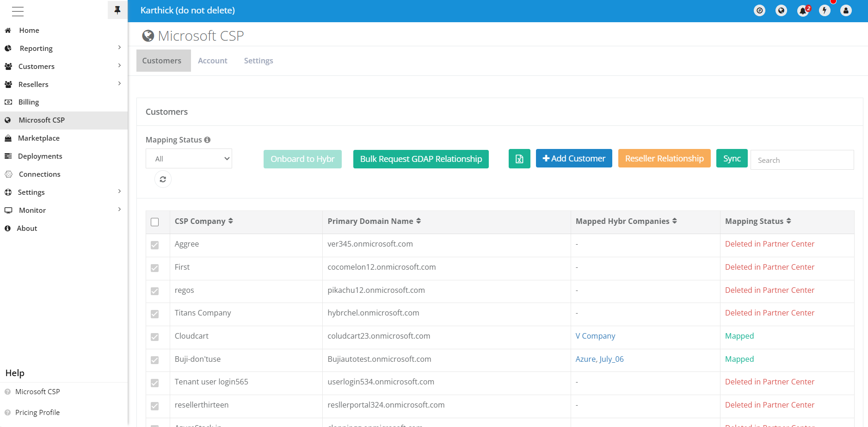Export customers using the Excel icon button

coord(519,159)
